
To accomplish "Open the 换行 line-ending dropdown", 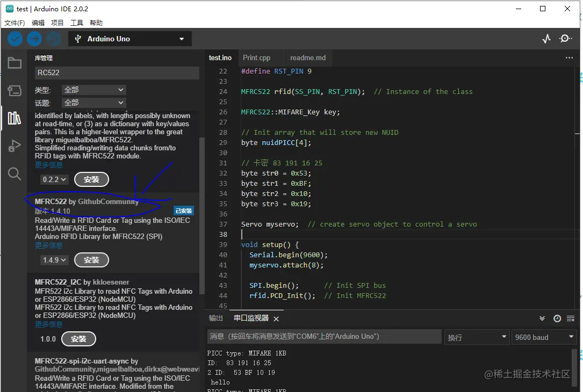I will [477, 337].
